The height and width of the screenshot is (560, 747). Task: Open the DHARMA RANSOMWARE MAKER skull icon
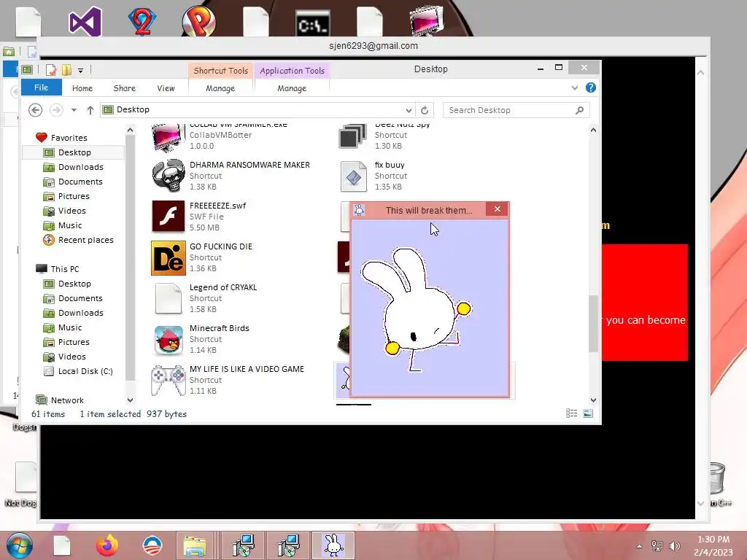pyautogui.click(x=169, y=175)
